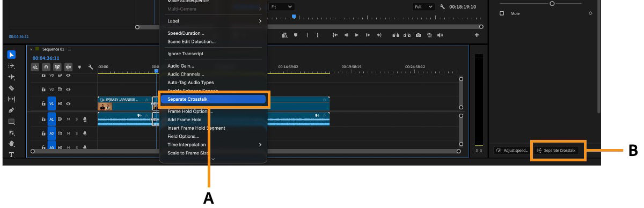This screenshot has width=644, height=208.
Task: Target the V1 video track
Action: tap(52, 103)
